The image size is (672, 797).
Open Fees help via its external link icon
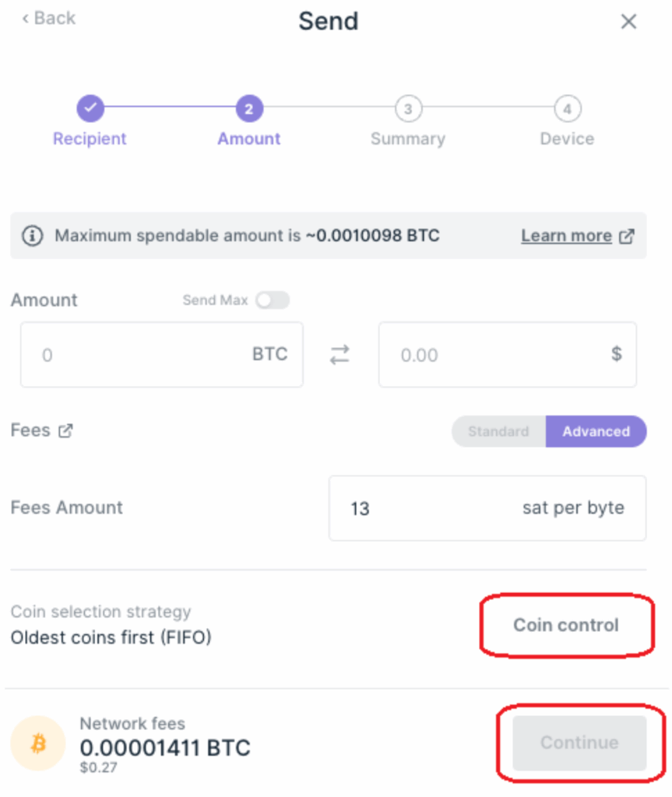tap(65, 430)
